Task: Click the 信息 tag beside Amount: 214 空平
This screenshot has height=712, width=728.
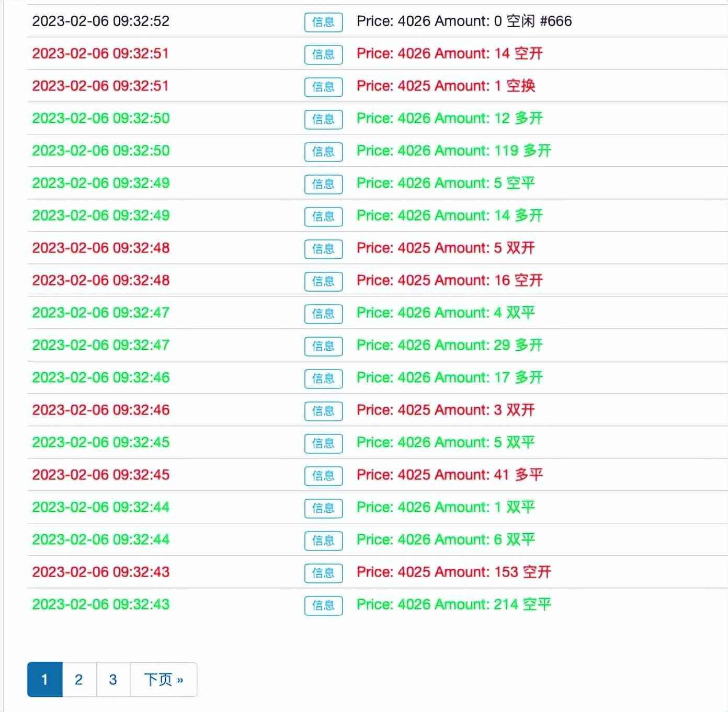Action: (x=323, y=605)
